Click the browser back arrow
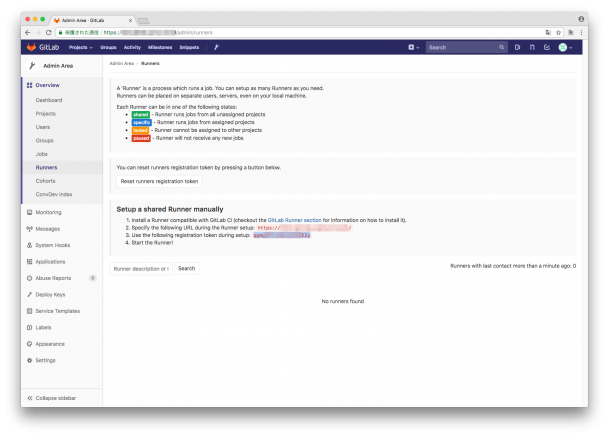 pos(28,33)
